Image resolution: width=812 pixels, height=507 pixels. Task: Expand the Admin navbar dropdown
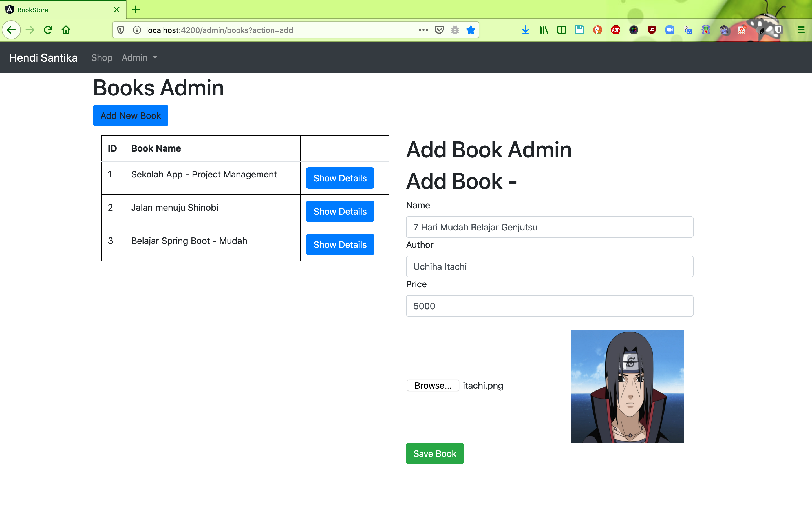click(139, 58)
